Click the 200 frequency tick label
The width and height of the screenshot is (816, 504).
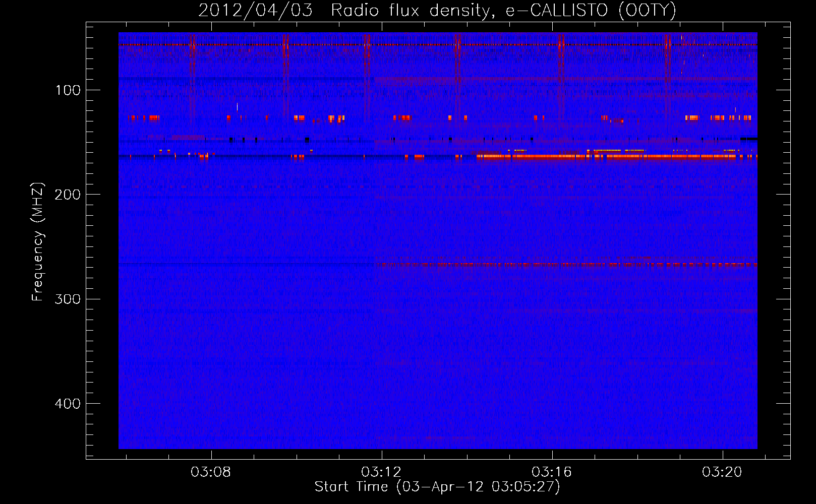[x=68, y=195]
